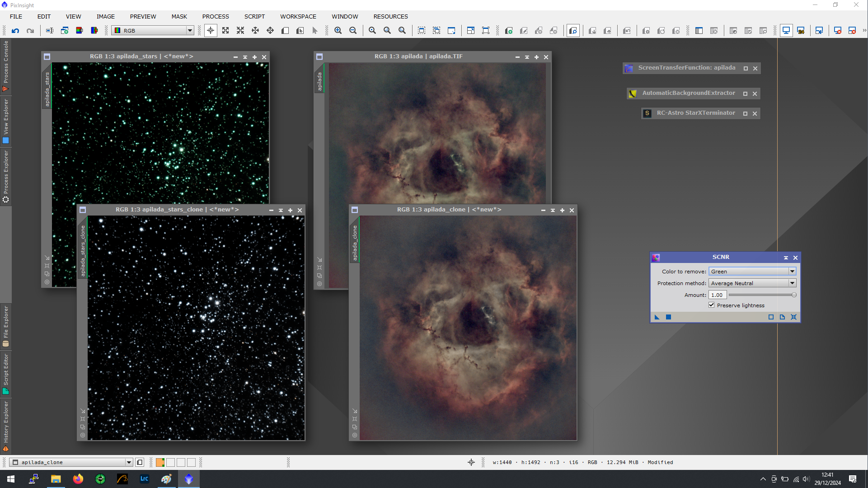The image size is (868, 488).
Task: Toggle the View Explorer side panel
Action: (x=5, y=121)
